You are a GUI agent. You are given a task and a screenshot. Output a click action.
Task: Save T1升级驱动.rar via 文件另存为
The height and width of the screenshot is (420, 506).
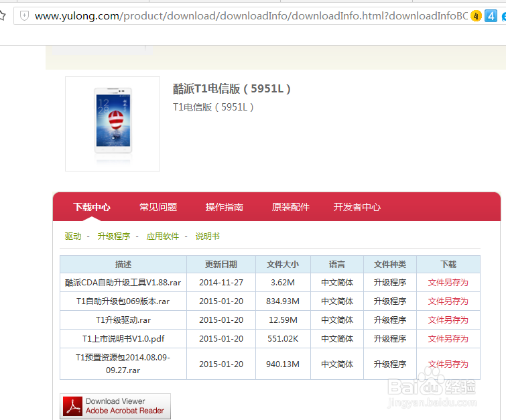pyautogui.click(x=448, y=320)
